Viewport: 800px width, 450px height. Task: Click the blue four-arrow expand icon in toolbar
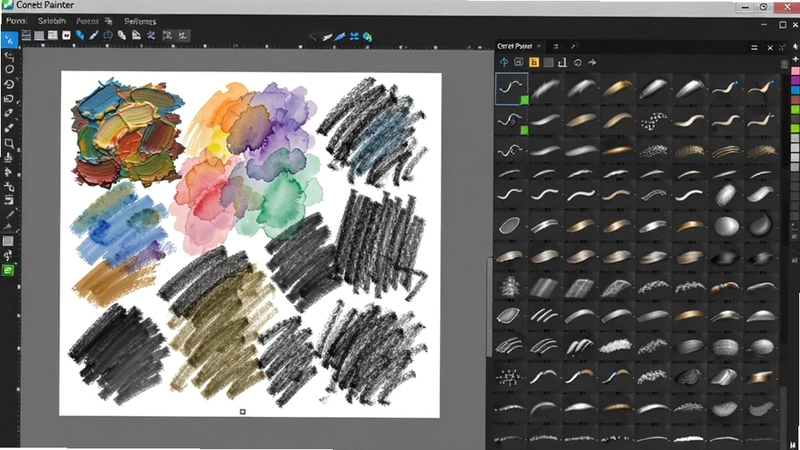click(354, 36)
